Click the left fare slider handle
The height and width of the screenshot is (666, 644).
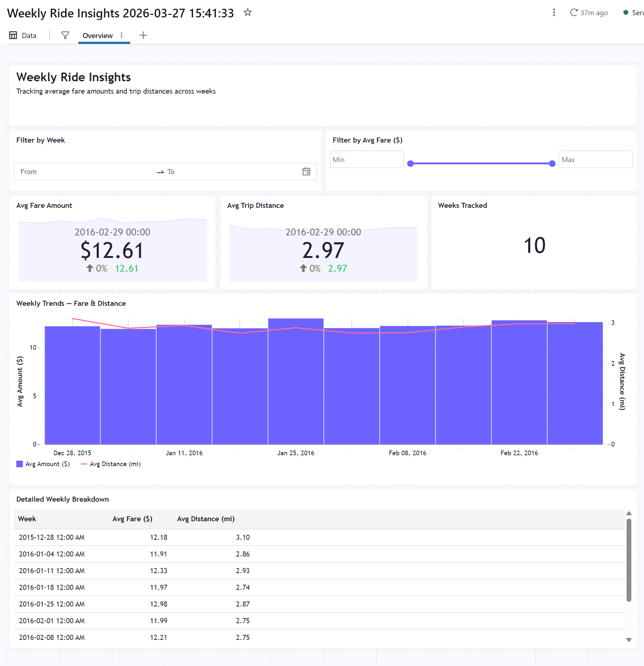[410, 164]
